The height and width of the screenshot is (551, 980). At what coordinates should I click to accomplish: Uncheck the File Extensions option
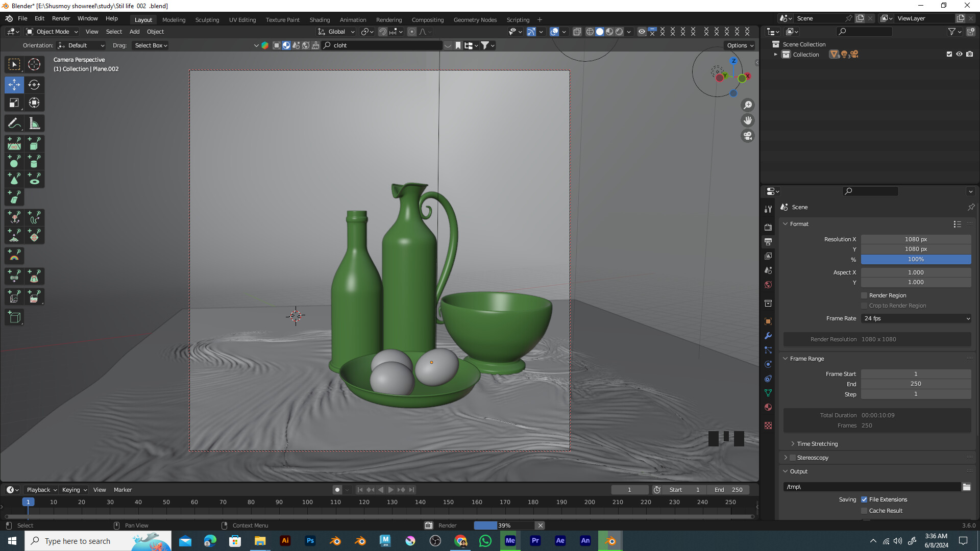(864, 499)
